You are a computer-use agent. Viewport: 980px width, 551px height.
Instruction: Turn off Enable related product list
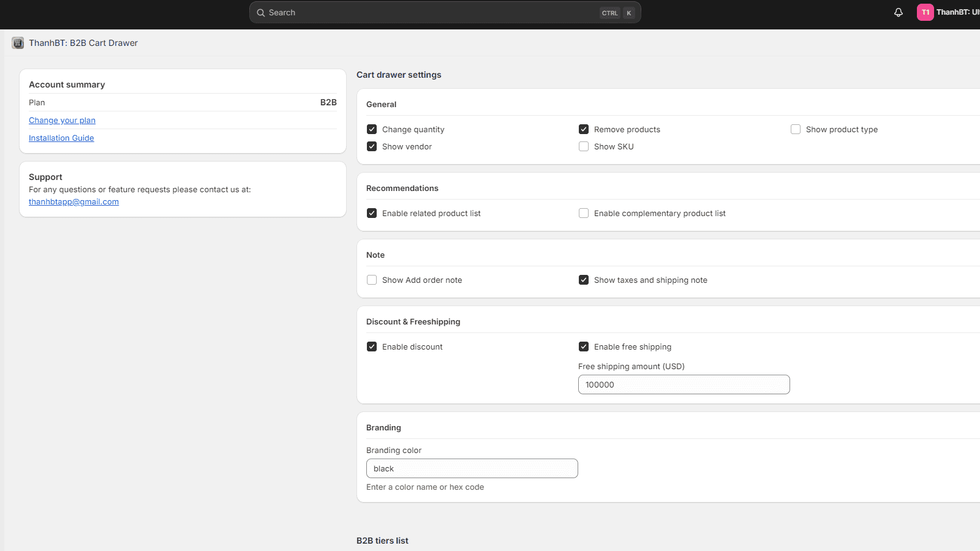(372, 213)
